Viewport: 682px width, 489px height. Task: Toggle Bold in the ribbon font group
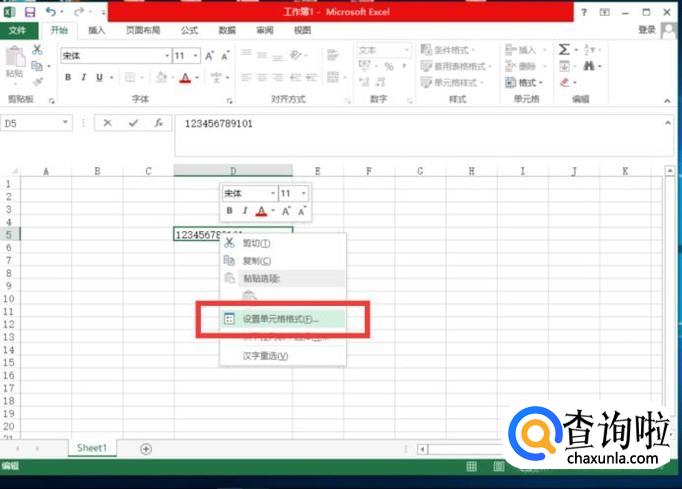(69, 77)
